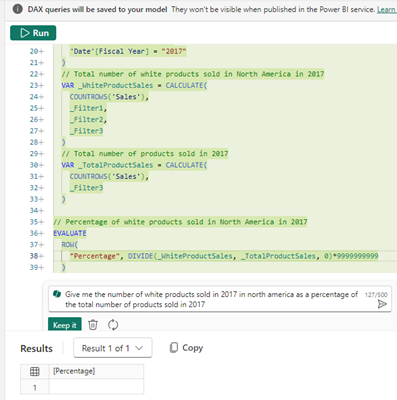397x400 pixels.
Task: Select row 1 header in results
Action: tap(35, 387)
